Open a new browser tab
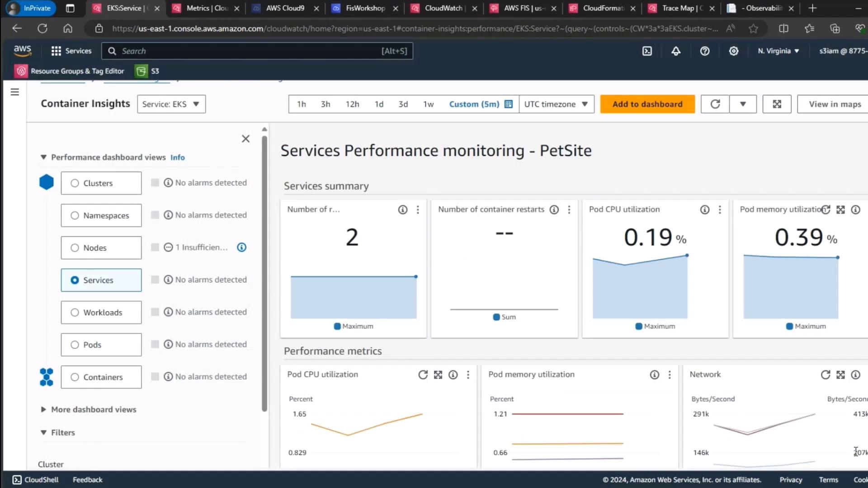 click(812, 8)
